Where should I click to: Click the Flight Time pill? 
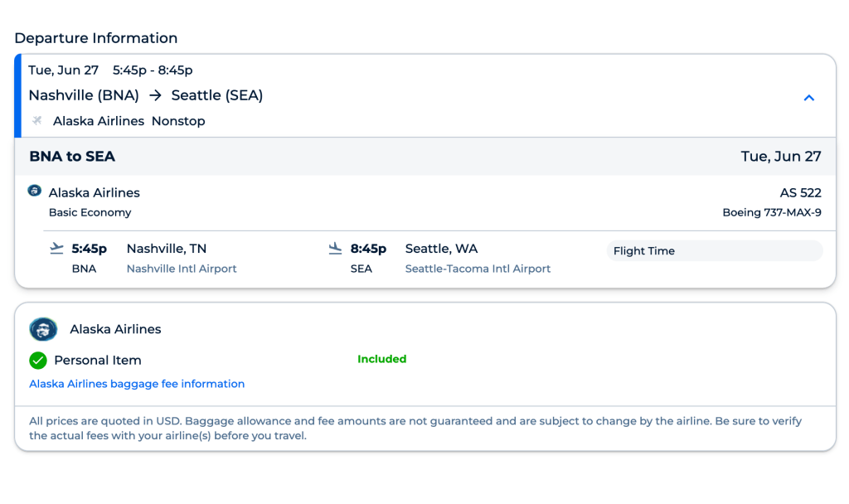715,251
